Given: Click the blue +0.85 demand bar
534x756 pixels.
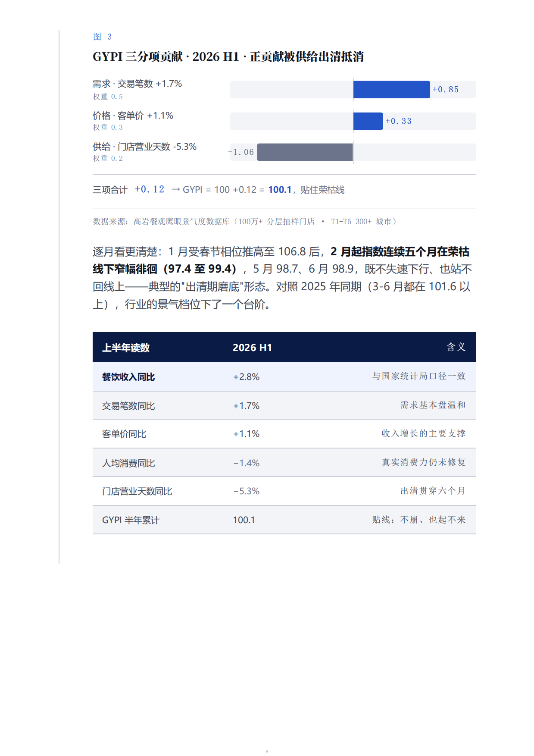Looking at the screenshot, I should coord(391,90).
